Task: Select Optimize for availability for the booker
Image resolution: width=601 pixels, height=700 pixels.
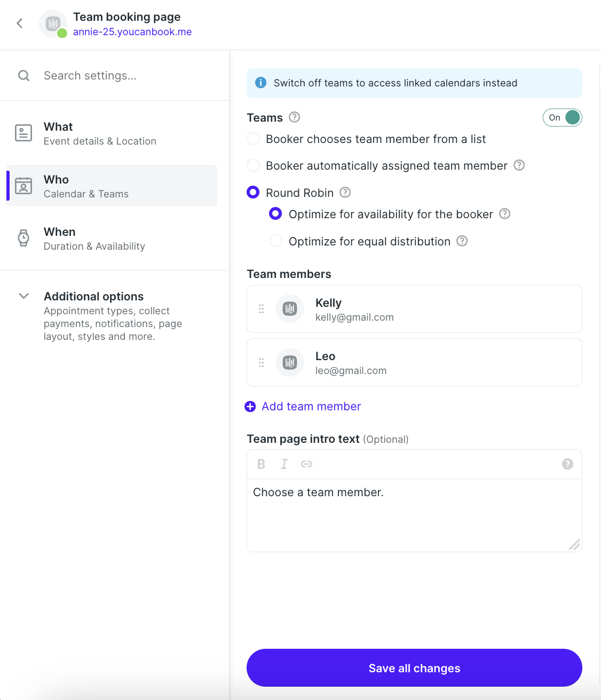Action: 276,214
